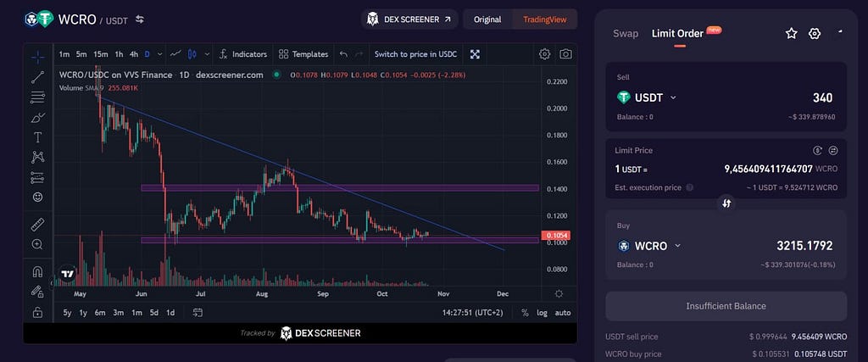Open the chart patterns tool
Viewport: 868px width, 362px height.
37,157
